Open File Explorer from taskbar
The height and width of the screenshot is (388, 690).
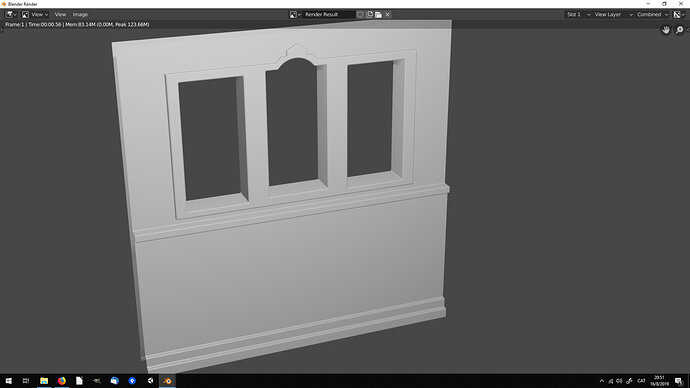click(44, 381)
